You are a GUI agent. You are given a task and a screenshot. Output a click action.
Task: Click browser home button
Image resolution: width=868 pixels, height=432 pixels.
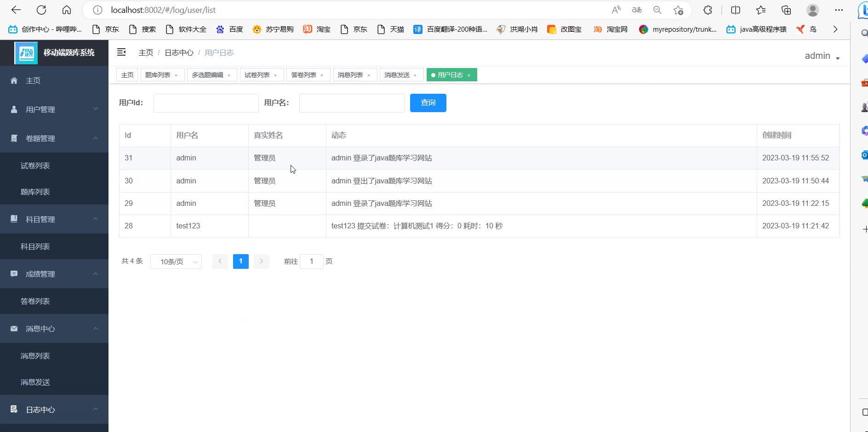(67, 10)
